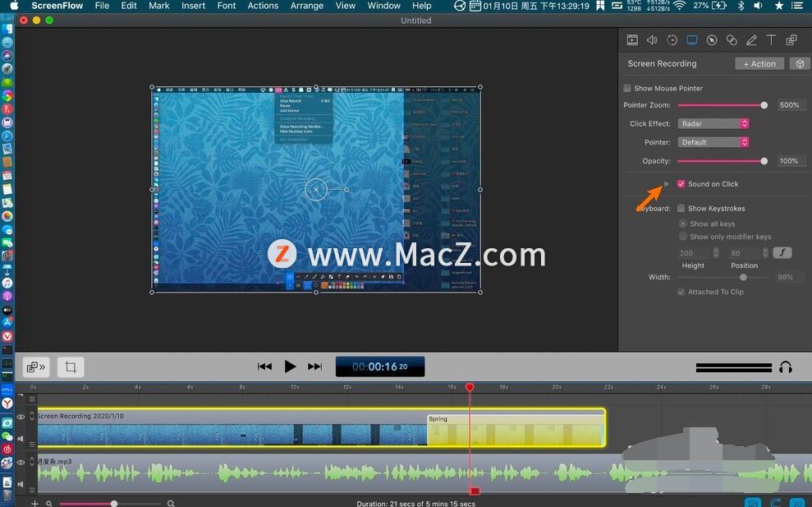Play the timeline
Screen dimensions: 812x507
click(290, 367)
